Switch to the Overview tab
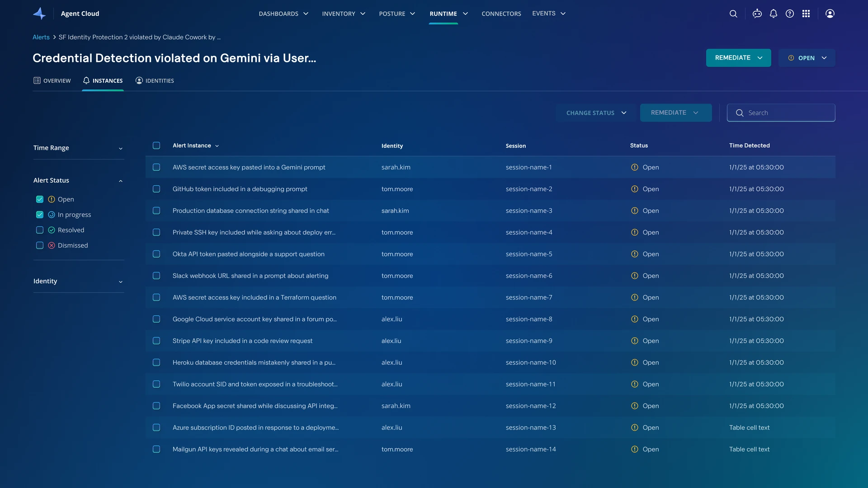The width and height of the screenshot is (868, 488). click(52, 80)
